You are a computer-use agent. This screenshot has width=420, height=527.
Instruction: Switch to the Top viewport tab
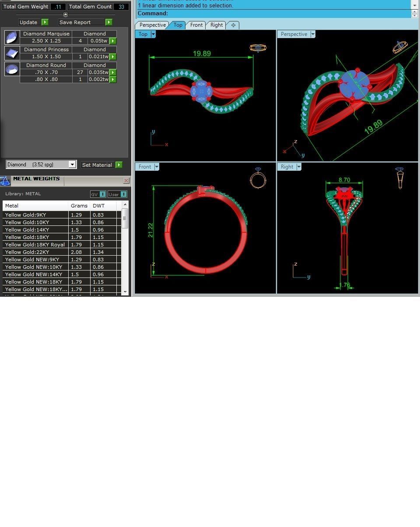click(178, 25)
